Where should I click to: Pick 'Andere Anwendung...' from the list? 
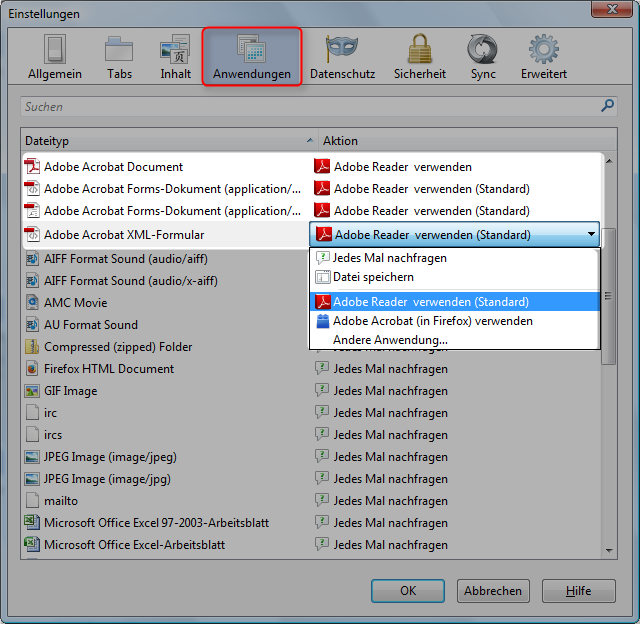tap(390, 340)
